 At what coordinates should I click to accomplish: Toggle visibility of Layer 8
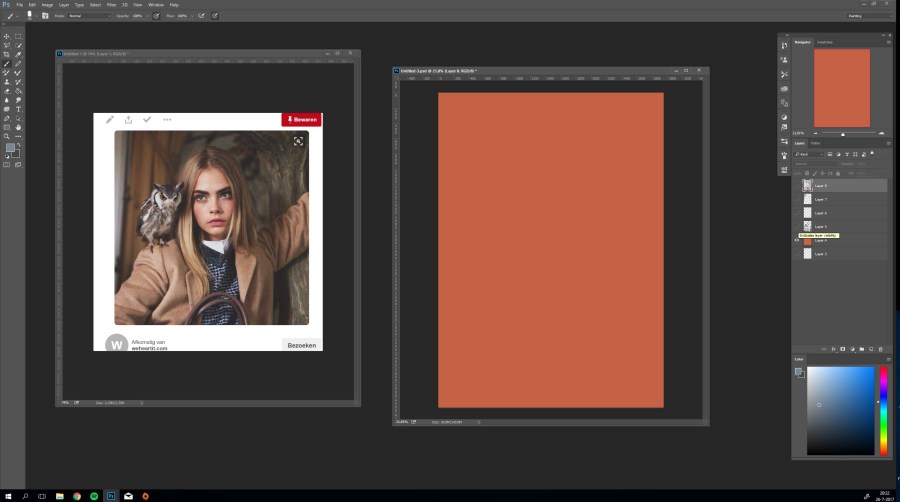797,186
